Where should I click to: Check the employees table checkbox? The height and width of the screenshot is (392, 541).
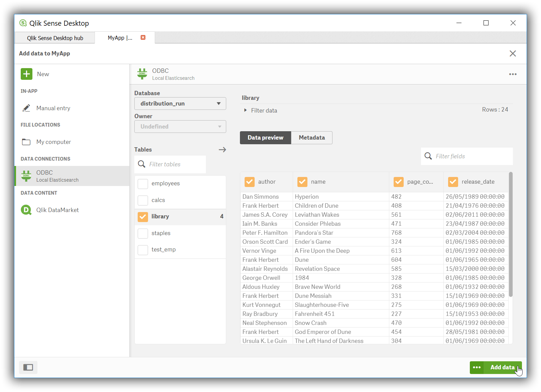click(143, 184)
